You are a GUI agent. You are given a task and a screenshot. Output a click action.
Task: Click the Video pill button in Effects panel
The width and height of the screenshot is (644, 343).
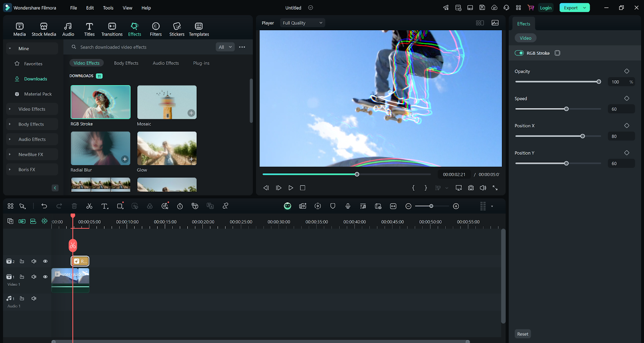(526, 38)
